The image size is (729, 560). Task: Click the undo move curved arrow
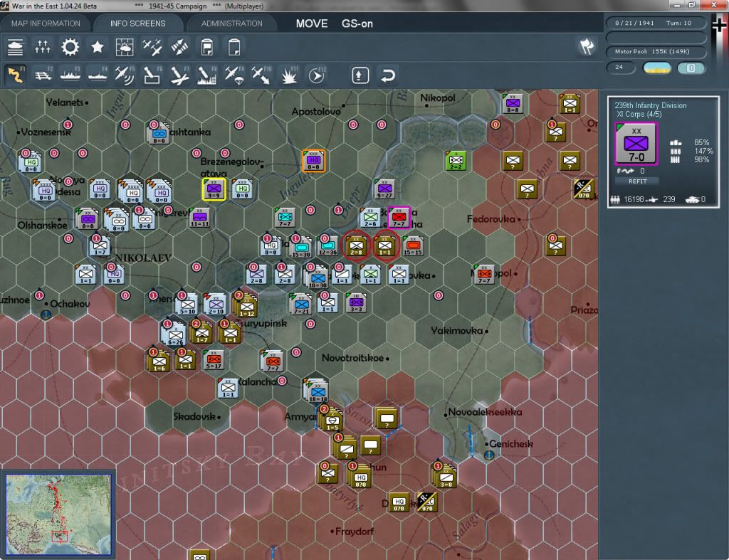pos(388,75)
